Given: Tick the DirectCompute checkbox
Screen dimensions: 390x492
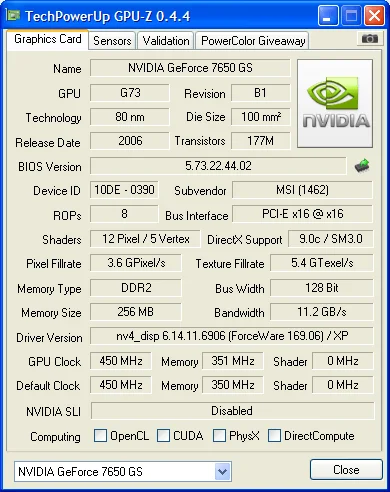Looking at the screenshot, I should (274, 436).
